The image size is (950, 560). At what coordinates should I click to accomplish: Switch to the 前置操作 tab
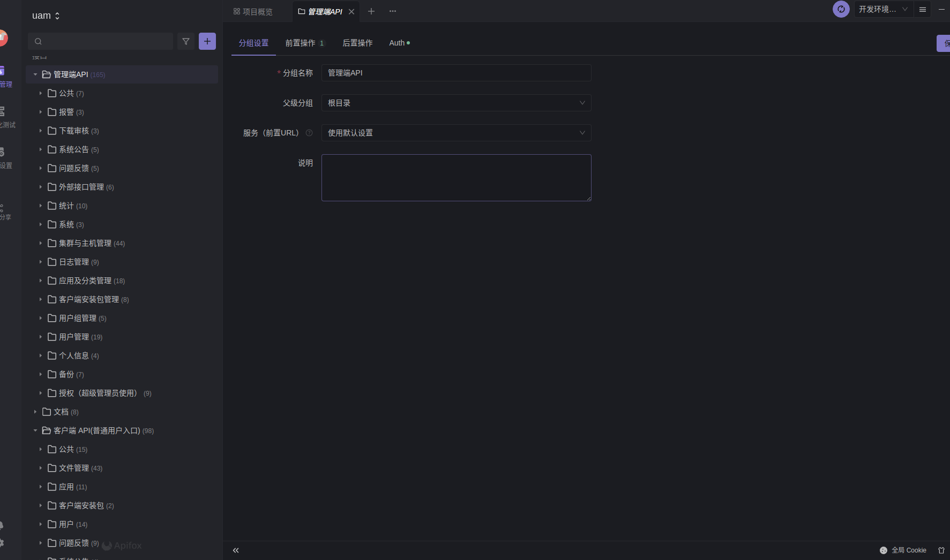coord(304,43)
